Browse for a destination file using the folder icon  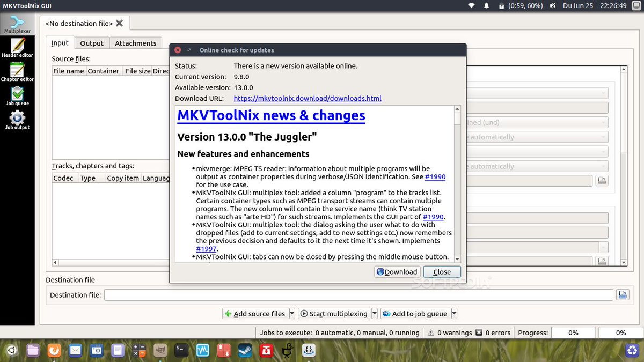(x=622, y=294)
